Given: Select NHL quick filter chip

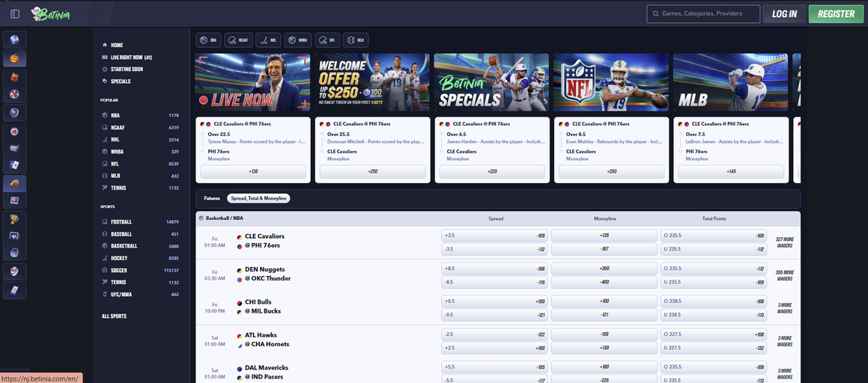Looking at the screenshot, I should tap(268, 40).
